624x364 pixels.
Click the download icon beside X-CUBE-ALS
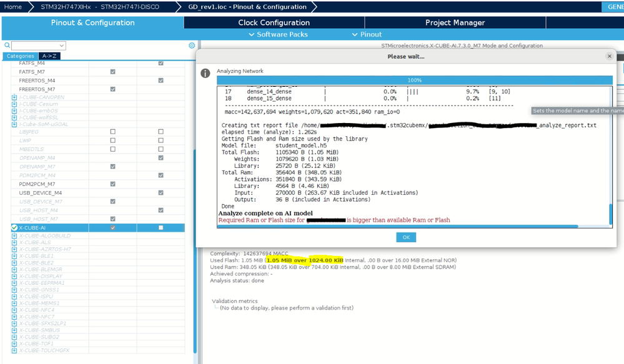[14, 242]
